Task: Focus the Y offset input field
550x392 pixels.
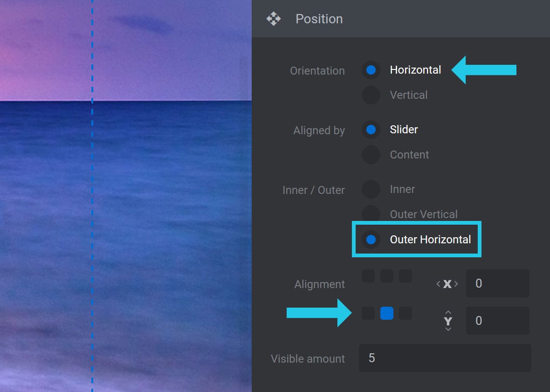Action: pyautogui.click(x=498, y=321)
